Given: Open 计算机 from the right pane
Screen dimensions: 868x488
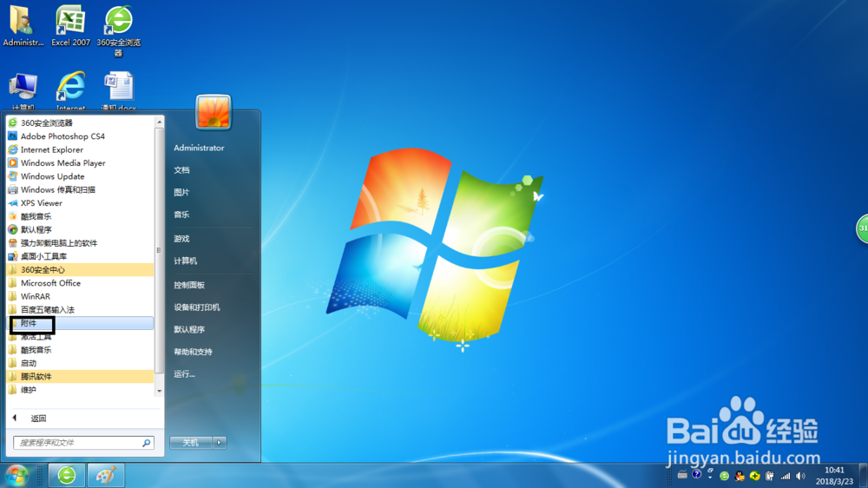Looking at the screenshot, I should coord(185,260).
